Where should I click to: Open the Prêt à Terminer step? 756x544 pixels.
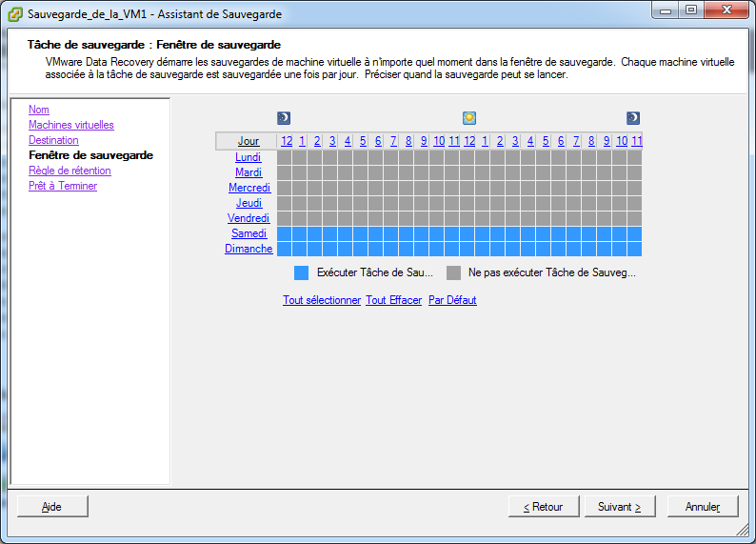[x=63, y=186]
